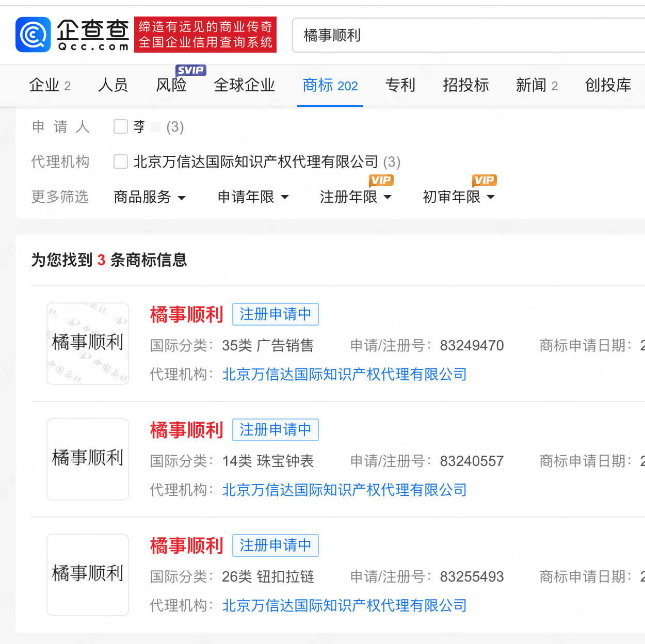Open 橘事顺利 trademark title for 14类 result
645x644 pixels.
(x=186, y=430)
